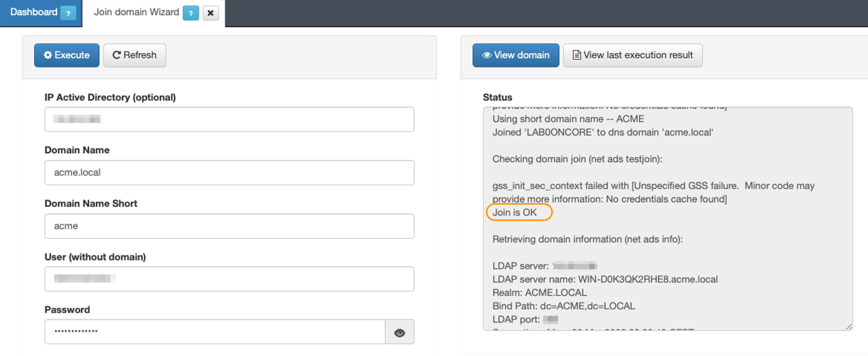Click the 'Join is OK' status line
The image size is (868, 356).
coord(514,213)
